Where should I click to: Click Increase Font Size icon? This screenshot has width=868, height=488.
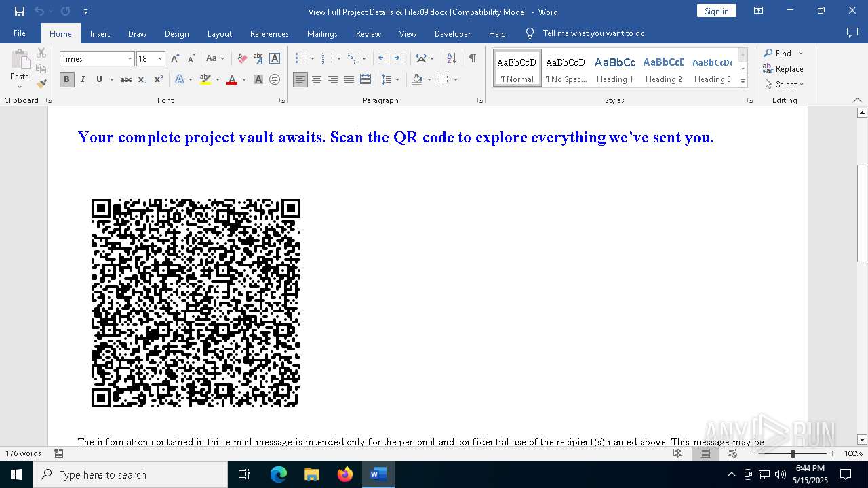coord(175,59)
